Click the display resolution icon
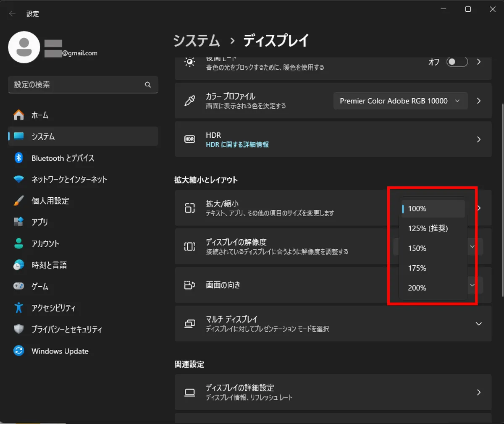 click(x=190, y=246)
